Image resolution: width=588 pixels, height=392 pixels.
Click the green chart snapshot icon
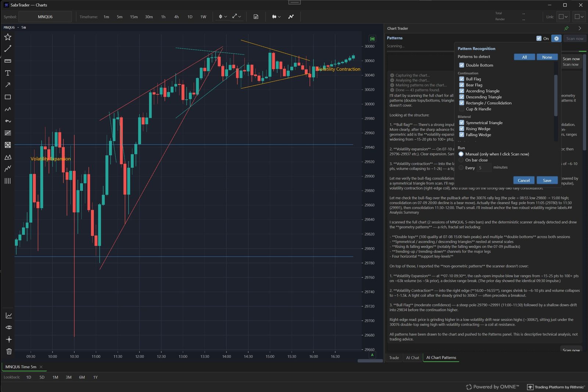point(372,39)
